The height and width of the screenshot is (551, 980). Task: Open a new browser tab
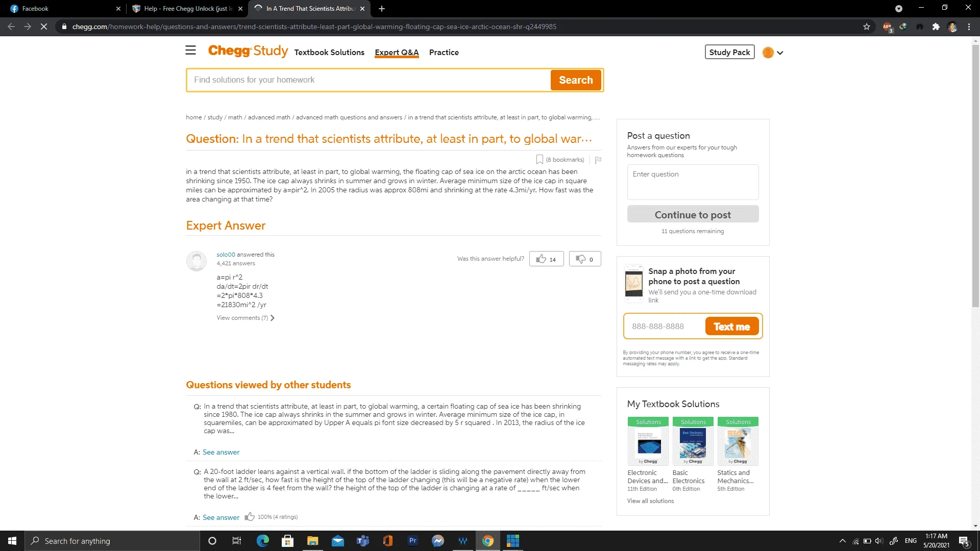382,9
